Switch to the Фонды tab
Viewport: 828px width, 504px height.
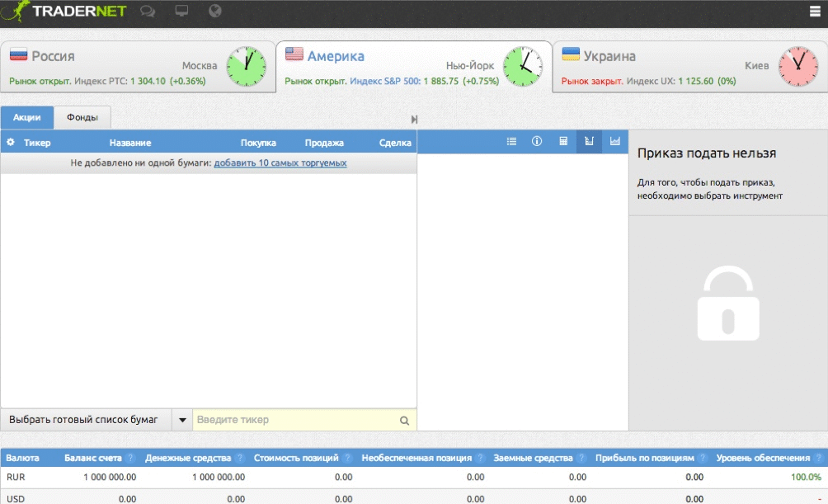tap(82, 118)
